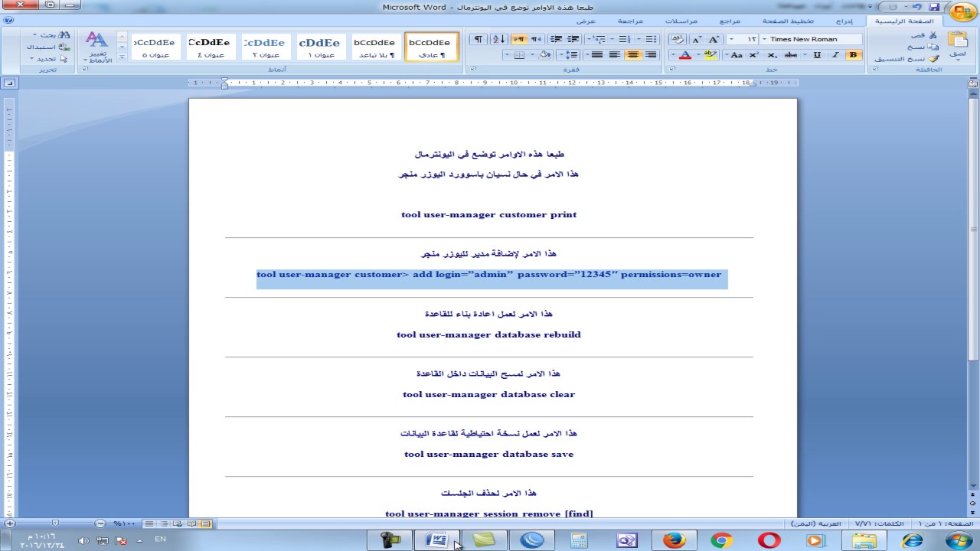Image resolution: width=980 pixels, height=551 pixels.
Task: Toggle Italic formatting button
Action: (835, 55)
